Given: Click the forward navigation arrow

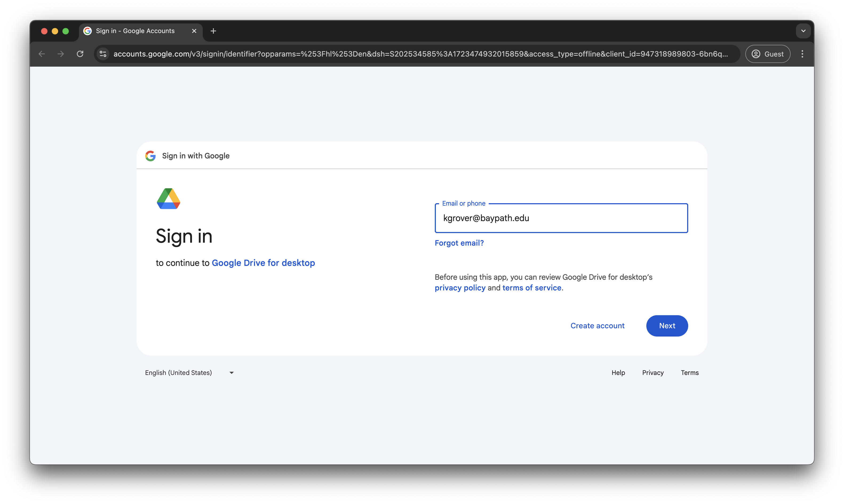Looking at the screenshot, I should (61, 54).
